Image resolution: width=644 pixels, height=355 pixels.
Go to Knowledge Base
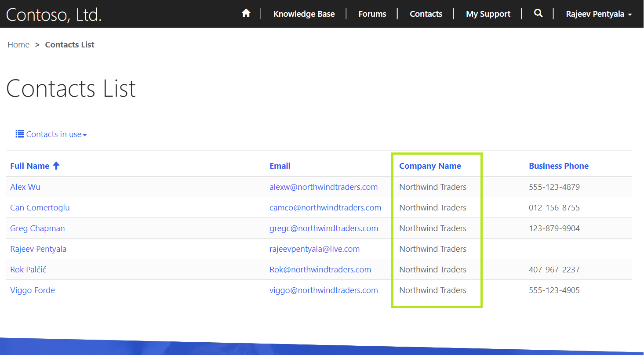click(304, 14)
